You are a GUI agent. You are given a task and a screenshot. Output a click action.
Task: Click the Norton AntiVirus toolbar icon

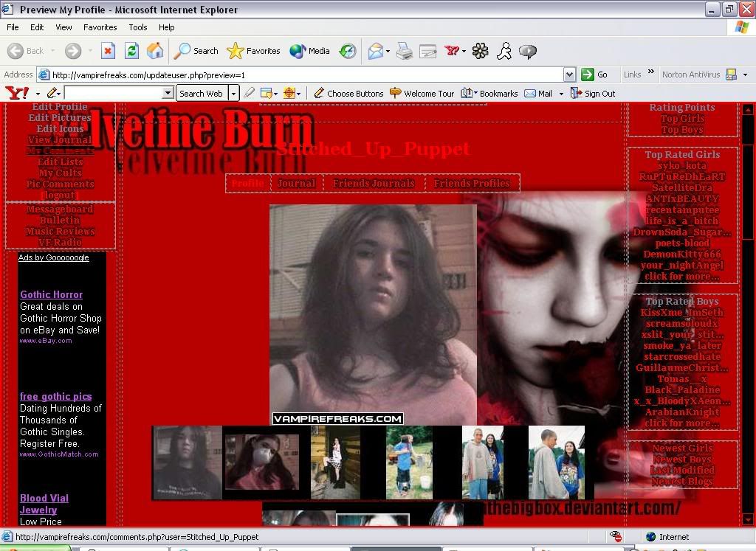tap(731, 74)
